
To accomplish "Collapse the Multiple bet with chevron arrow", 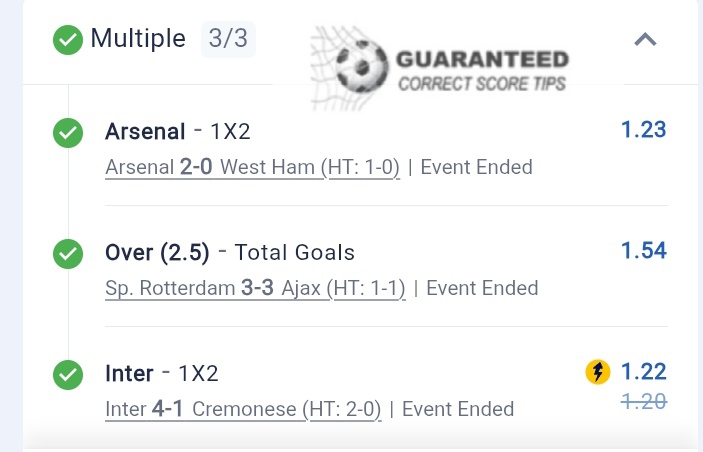I will [x=646, y=40].
